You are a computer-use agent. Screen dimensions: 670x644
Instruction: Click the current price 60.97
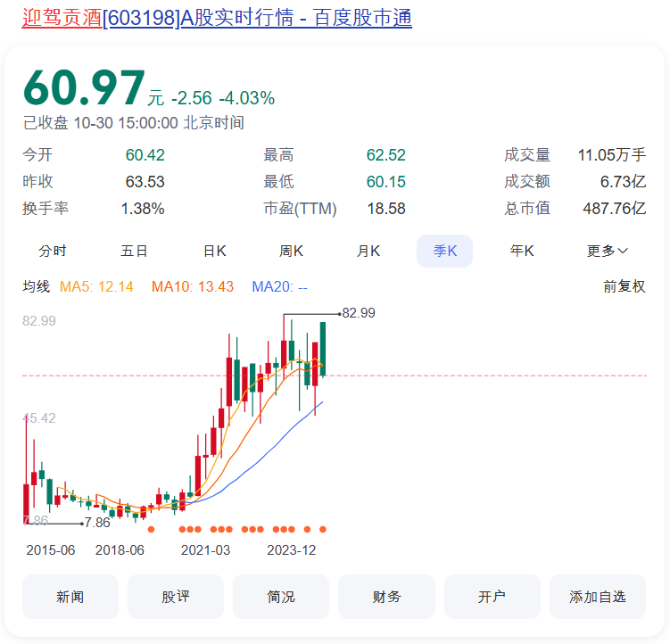click(x=84, y=88)
